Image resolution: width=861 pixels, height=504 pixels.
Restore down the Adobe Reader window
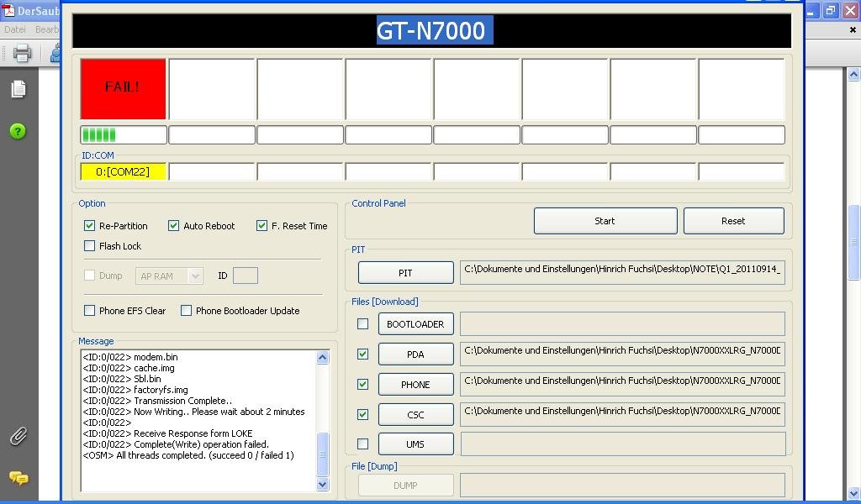coord(832,10)
